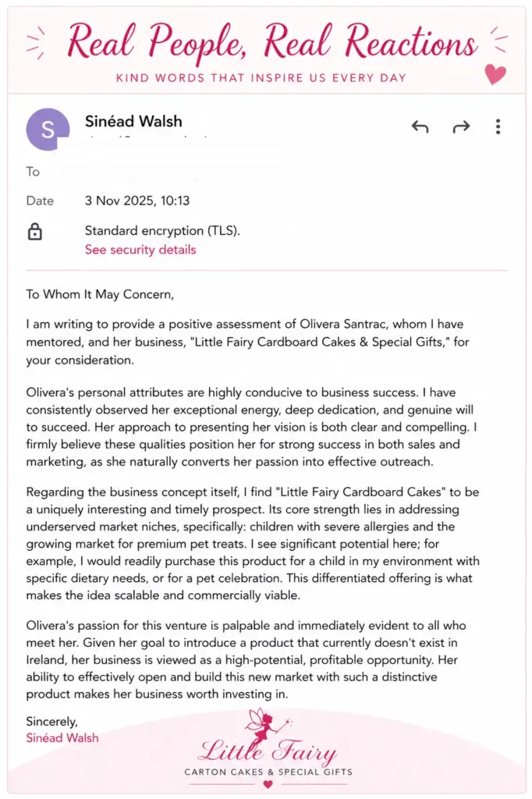Image resolution: width=532 pixels, height=799 pixels.
Task: Click the reply arrow icon
Action: (420, 126)
